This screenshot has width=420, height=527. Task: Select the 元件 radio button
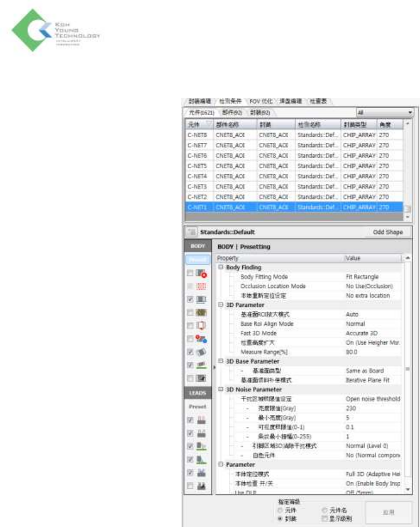point(280,510)
